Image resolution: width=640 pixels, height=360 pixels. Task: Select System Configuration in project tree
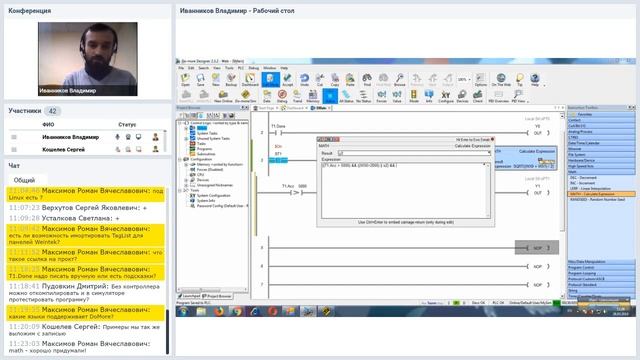click(213, 196)
